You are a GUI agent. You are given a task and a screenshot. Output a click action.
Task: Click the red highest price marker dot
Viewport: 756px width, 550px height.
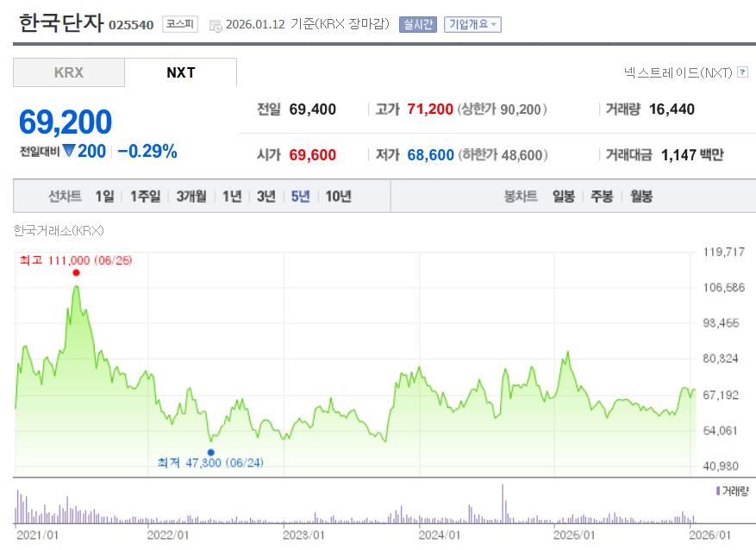point(76,272)
